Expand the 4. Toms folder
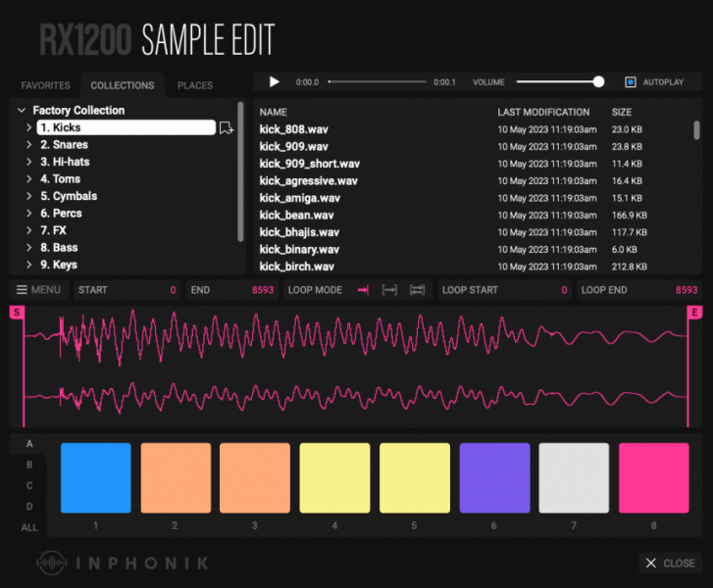The height and width of the screenshot is (588, 713). coord(29,179)
